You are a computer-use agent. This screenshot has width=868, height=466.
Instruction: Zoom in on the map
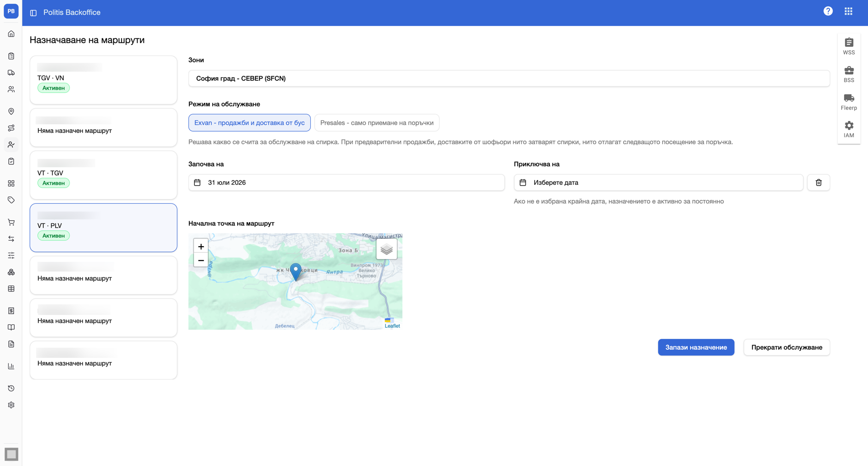(x=201, y=246)
